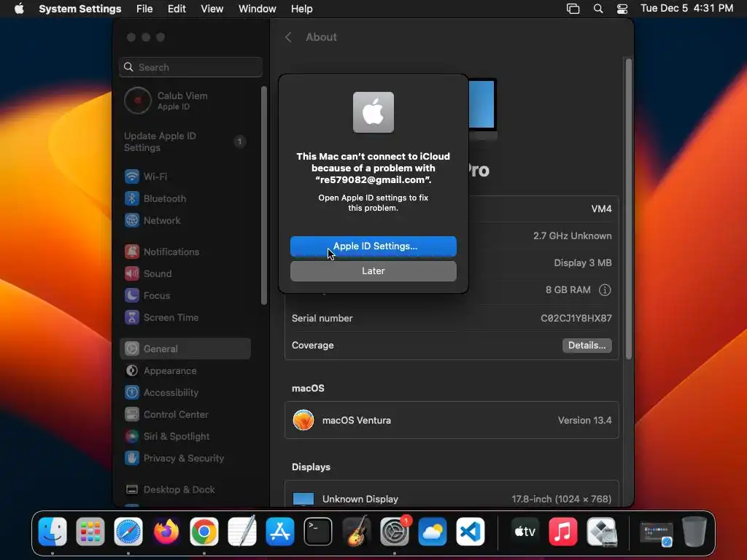Click the 8 GB RAM value
This screenshot has width=747, height=560.
[x=568, y=290]
